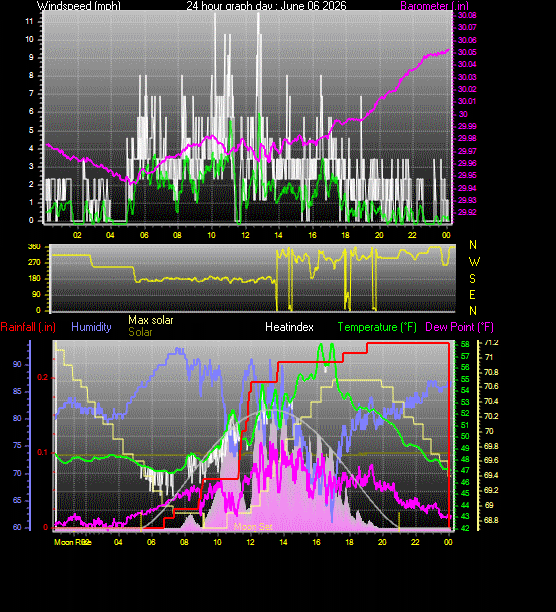Click dew point axis value 69.6
556x612 pixels.
pos(491,461)
